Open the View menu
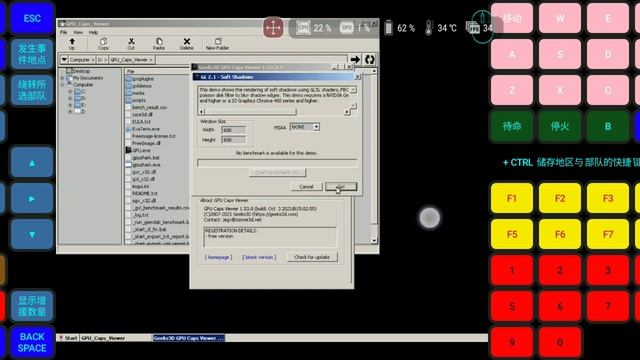The image size is (640, 360). [x=78, y=32]
